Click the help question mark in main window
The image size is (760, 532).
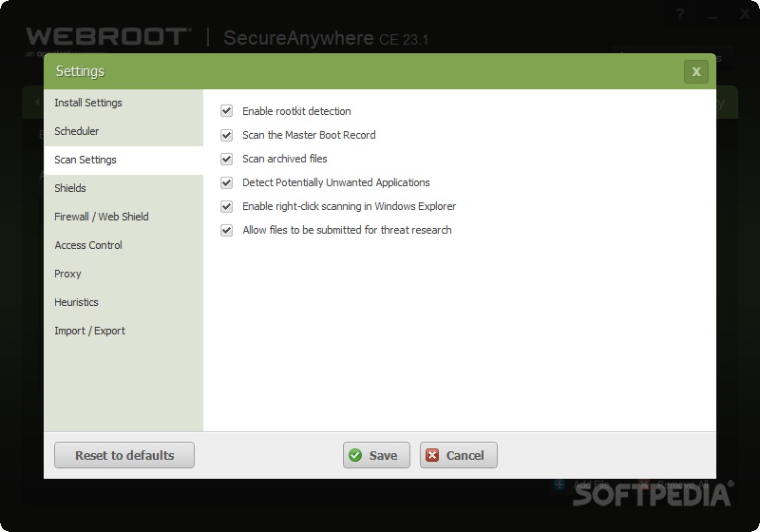[680, 14]
